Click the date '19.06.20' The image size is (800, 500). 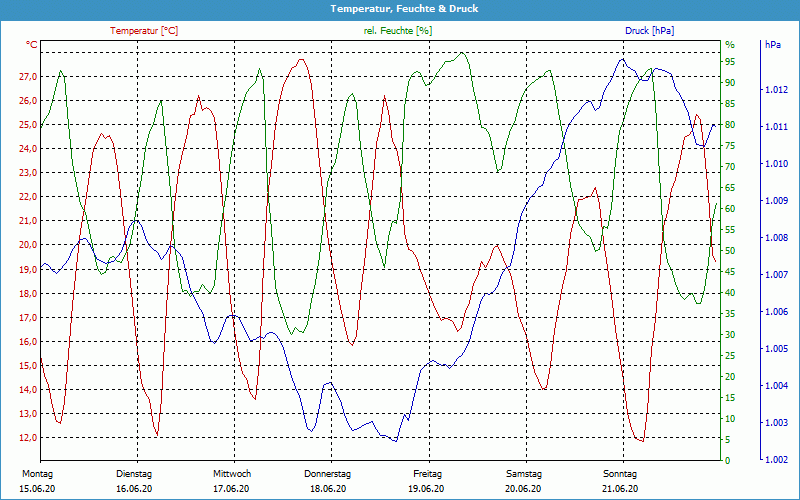coord(426,489)
